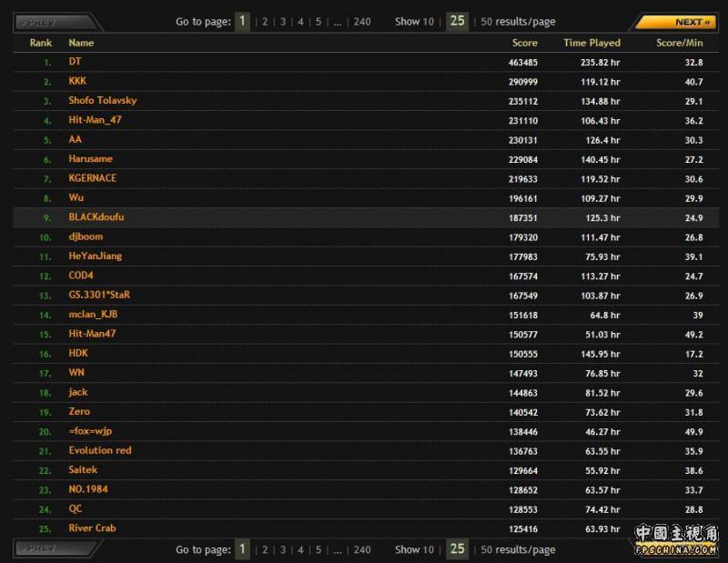Open player Zero profile
The width and height of the screenshot is (728, 563).
(79, 412)
